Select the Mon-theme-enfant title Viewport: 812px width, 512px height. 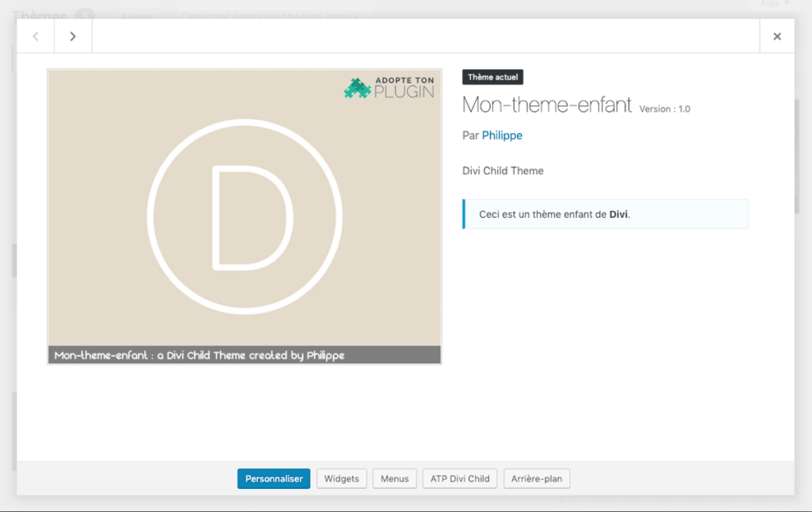point(547,105)
